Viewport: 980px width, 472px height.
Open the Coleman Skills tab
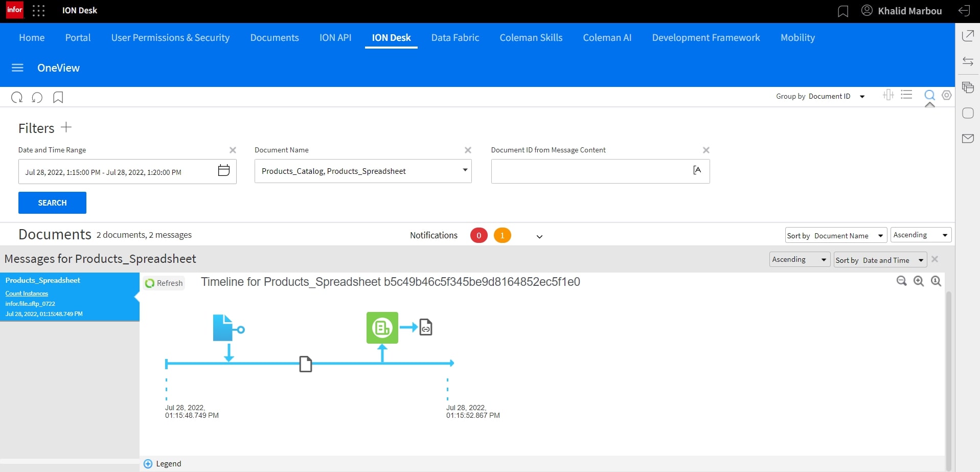[531, 37]
